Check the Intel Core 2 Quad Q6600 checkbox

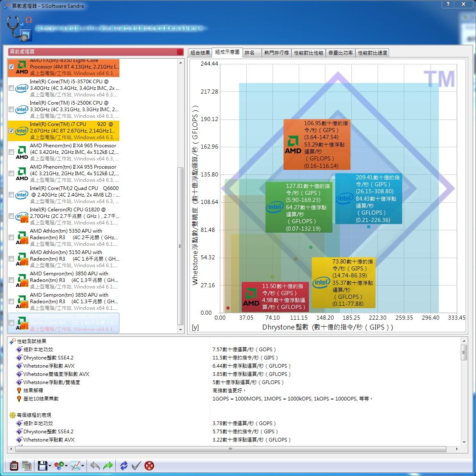(11, 195)
